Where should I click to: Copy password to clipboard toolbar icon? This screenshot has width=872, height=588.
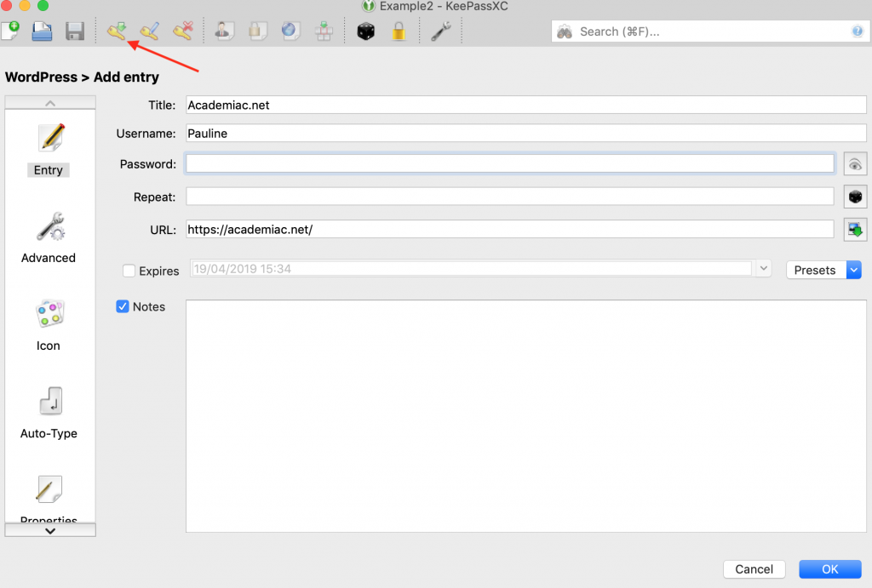pyautogui.click(x=257, y=31)
